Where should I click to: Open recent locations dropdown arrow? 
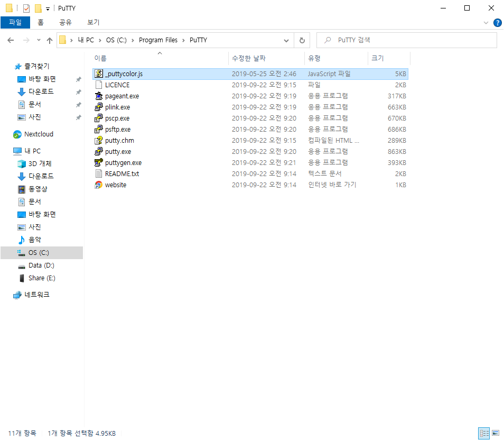point(39,40)
